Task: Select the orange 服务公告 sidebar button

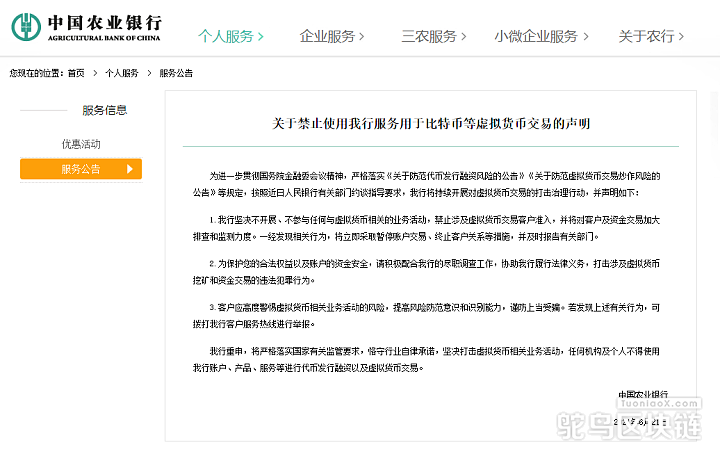Action: pyautogui.click(x=80, y=169)
